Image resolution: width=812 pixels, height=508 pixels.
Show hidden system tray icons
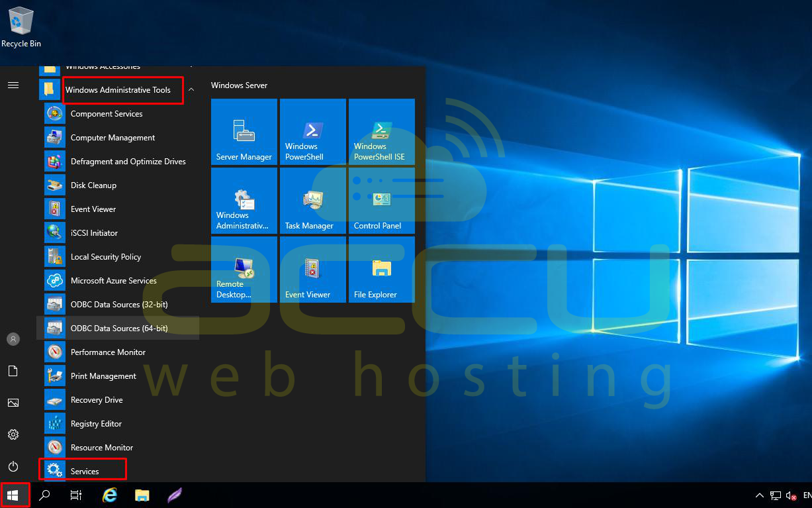click(x=760, y=495)
